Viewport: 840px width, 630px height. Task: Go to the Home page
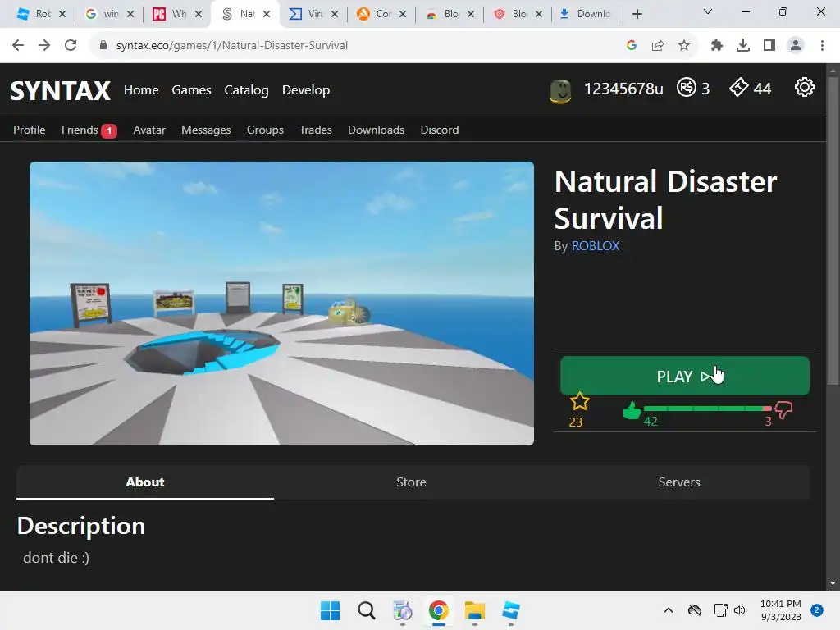click(x=141, y=90)
